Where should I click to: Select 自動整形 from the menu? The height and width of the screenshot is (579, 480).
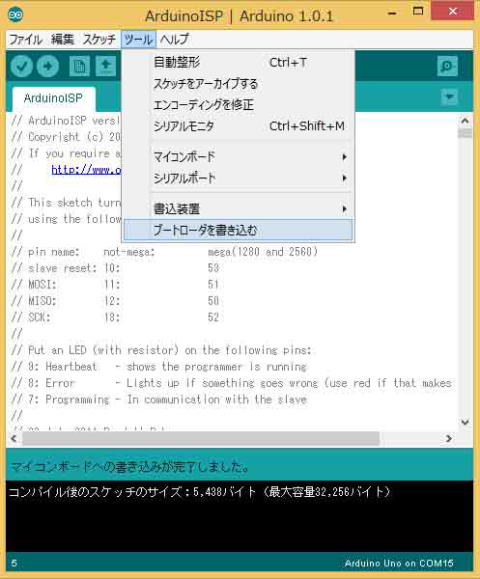(238, 62)
